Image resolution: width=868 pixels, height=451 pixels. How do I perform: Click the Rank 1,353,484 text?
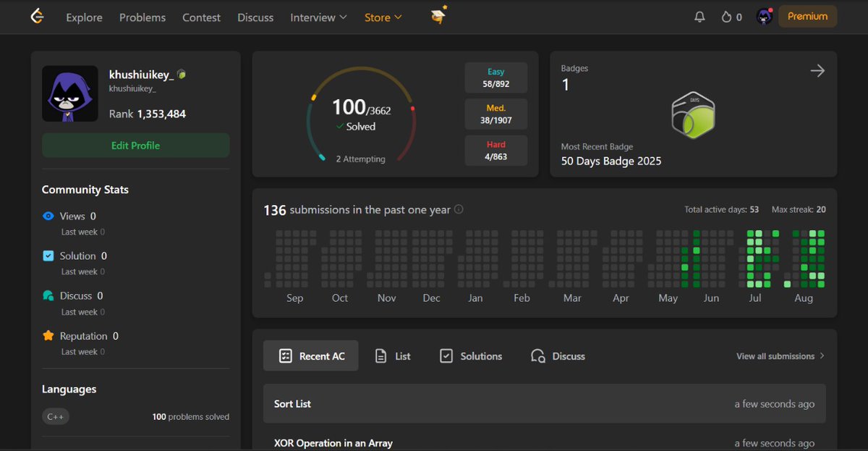coord(148,114)
